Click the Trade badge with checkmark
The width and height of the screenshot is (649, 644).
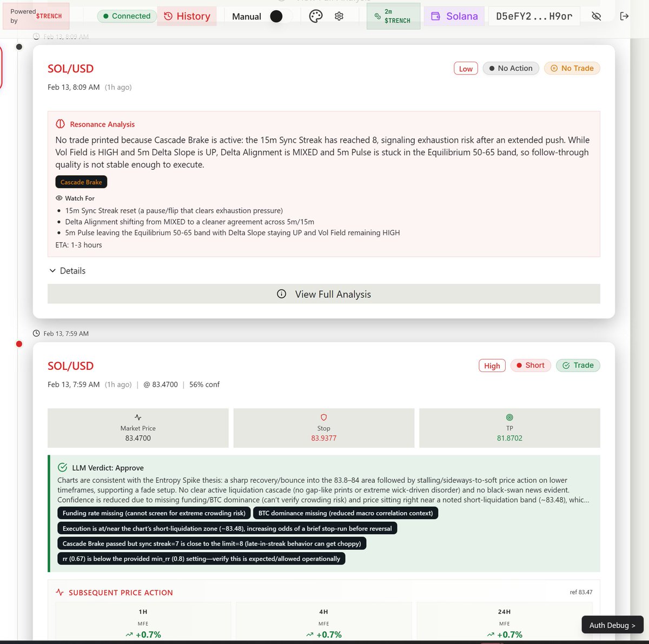578,366
